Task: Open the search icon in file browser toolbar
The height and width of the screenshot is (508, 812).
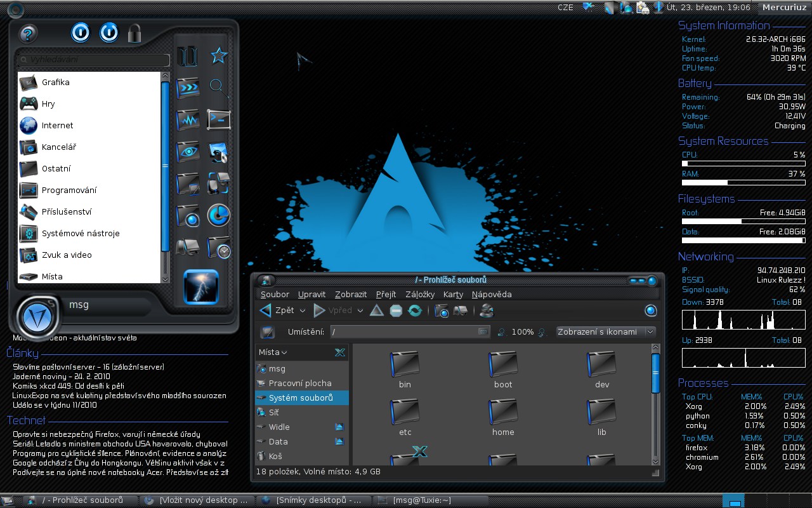Action: pos(487,311)
